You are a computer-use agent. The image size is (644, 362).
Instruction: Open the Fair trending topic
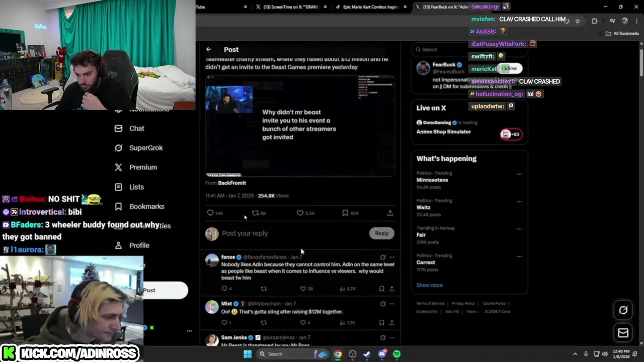(422, 235)
